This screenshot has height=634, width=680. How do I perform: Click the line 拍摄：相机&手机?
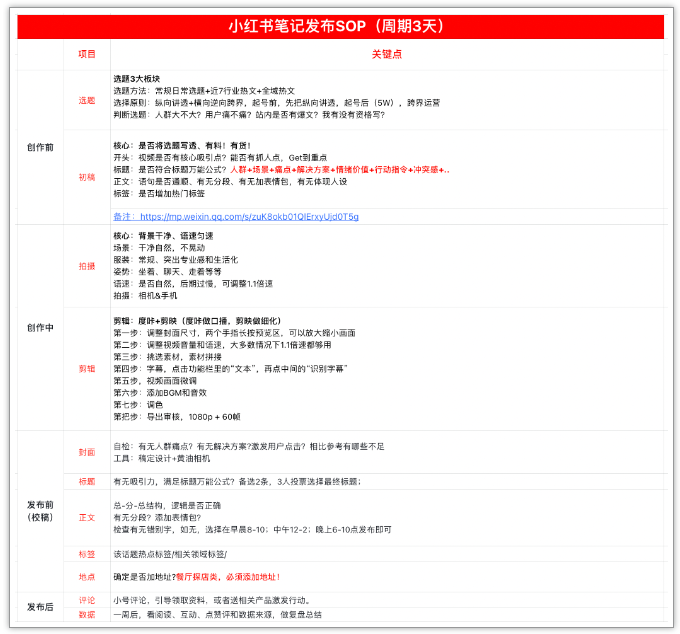pos(145,296)
